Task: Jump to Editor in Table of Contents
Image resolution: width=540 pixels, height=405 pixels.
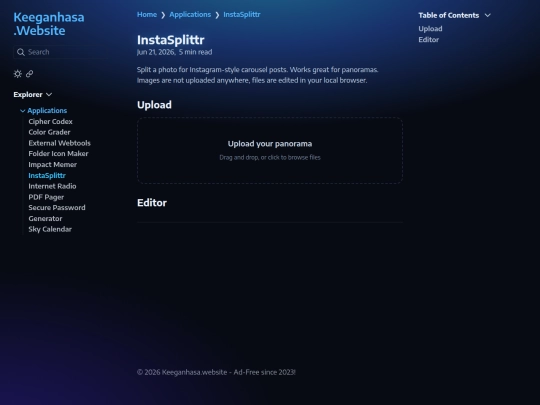Action: 429,40
